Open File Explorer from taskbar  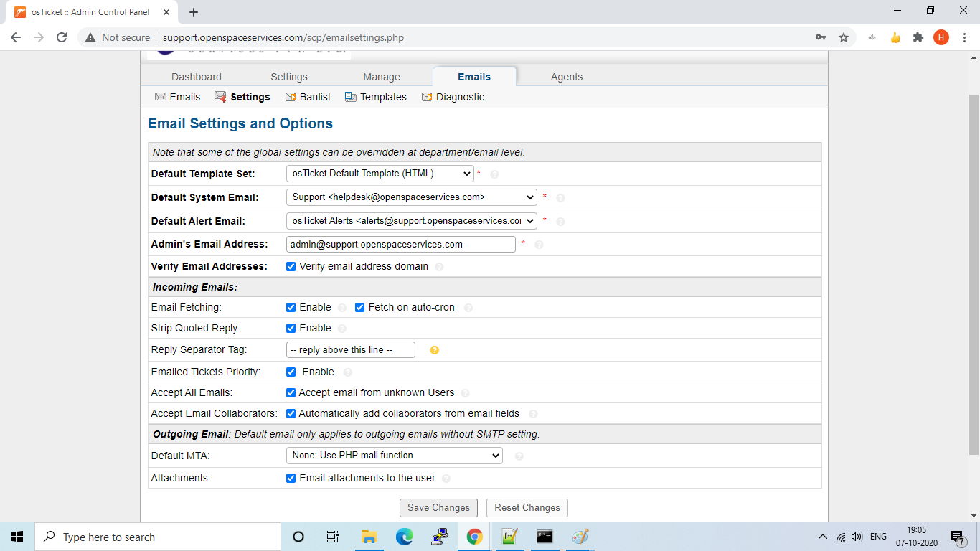pyautogui.click(x=369, y=537)
